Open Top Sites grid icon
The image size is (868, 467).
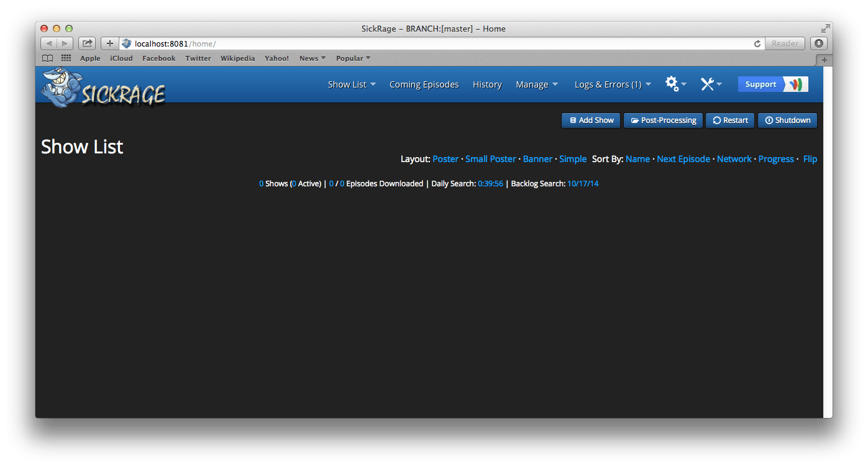pos(66,58)
